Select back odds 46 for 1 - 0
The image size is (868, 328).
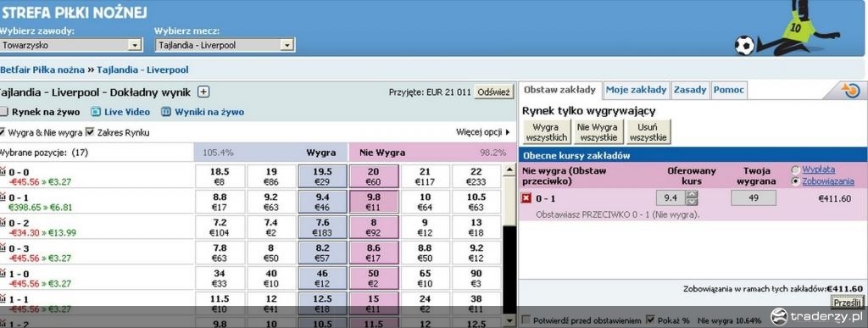pyautogui.click(x=322, y=278)
